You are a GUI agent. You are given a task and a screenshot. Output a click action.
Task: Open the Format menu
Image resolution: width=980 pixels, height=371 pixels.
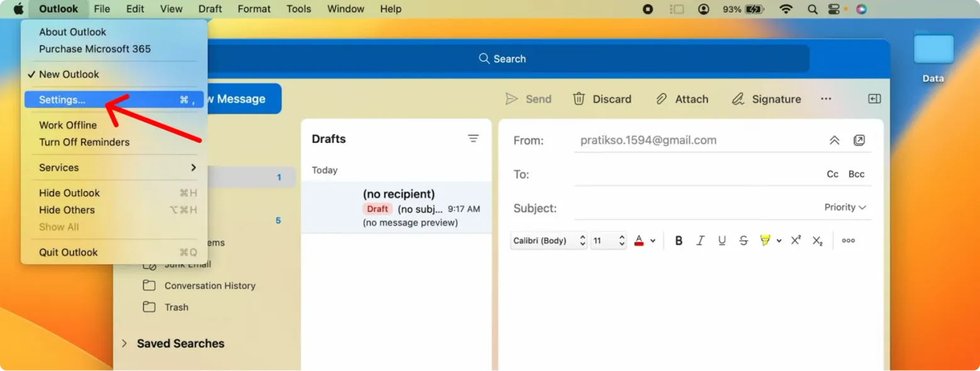254,9
